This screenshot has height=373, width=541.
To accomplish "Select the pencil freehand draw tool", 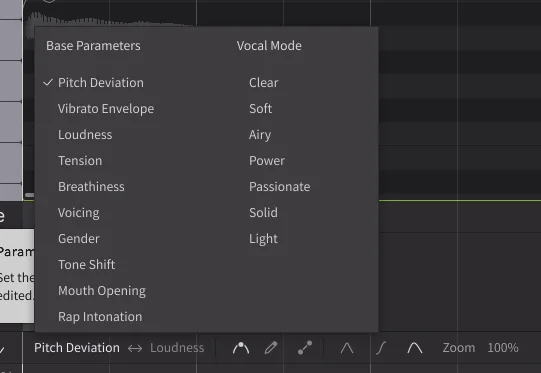I will click(x=271, y=348).
